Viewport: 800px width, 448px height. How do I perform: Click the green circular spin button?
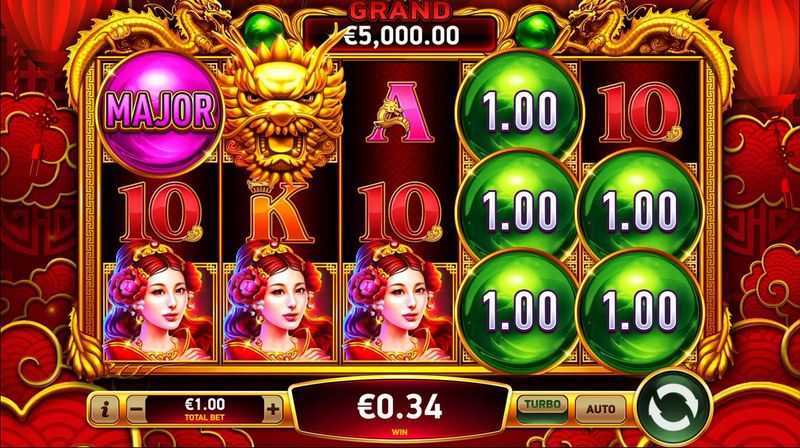(674, 409)
